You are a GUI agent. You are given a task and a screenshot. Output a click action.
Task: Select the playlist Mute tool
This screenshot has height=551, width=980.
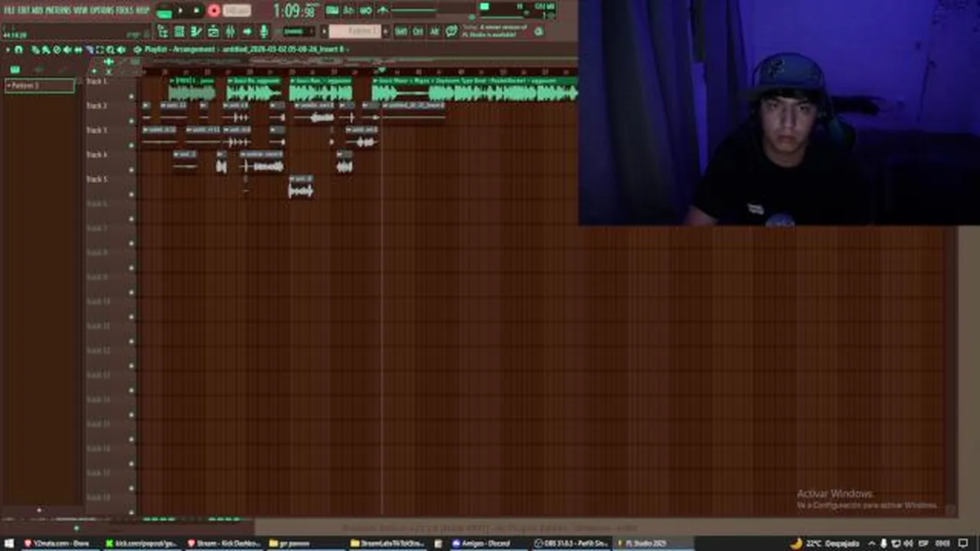tap(67, 50)
